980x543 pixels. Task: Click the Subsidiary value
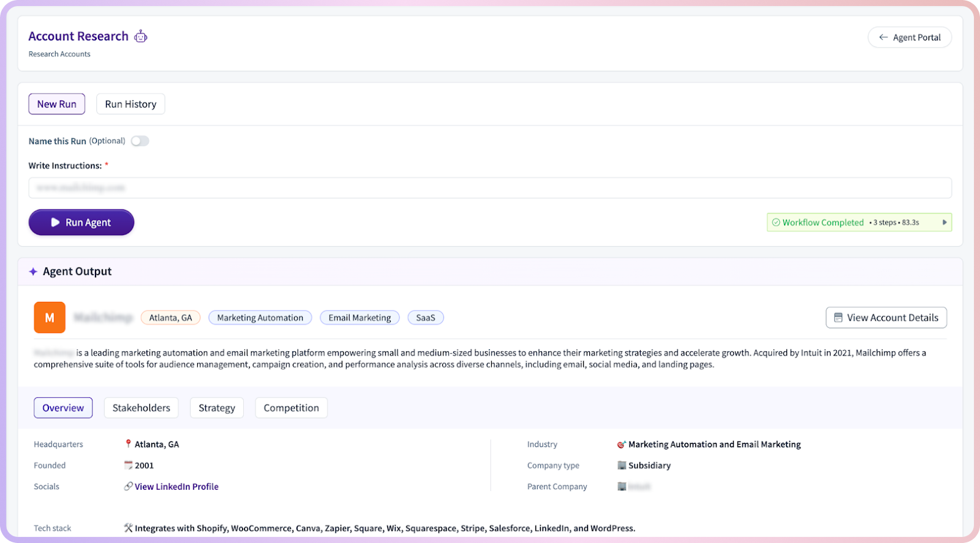click(649, 465)
